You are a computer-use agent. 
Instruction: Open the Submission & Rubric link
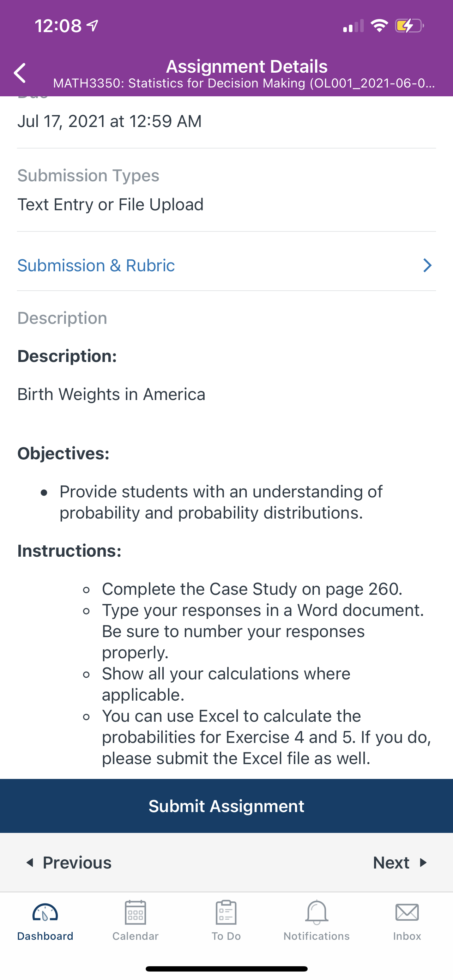point(96,265)
